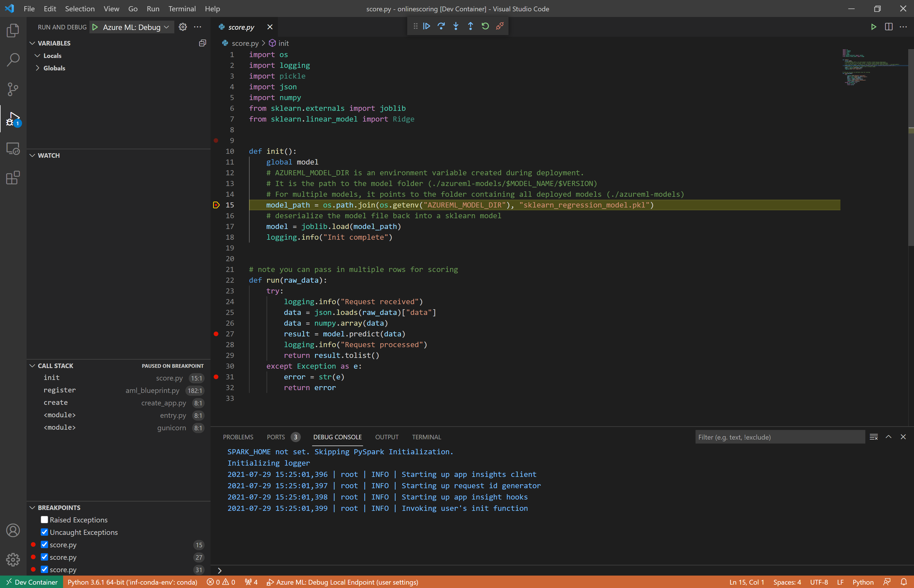Select the register frame in the call stack
Viewport: 914px width, 588px height.
click(60, 390)
